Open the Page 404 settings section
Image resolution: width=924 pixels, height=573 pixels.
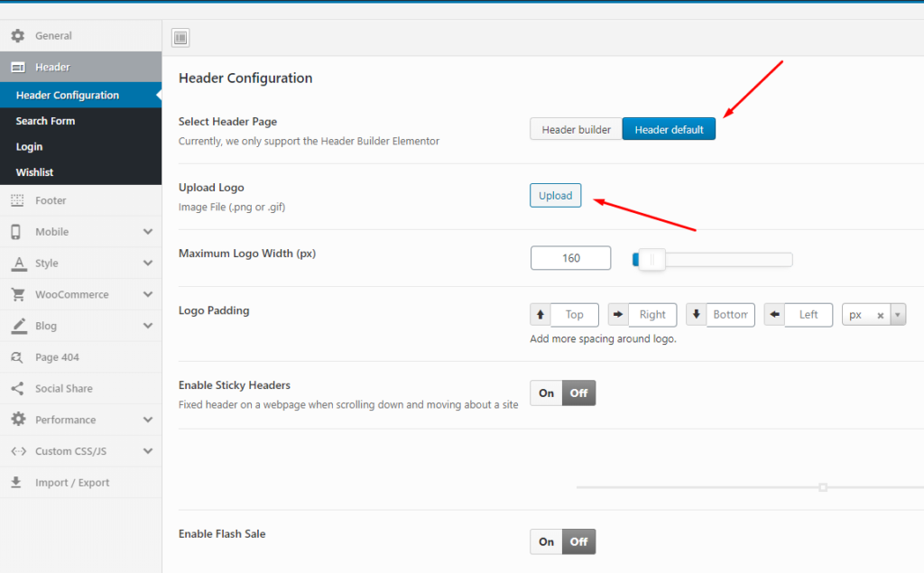[x=80, y=357]
